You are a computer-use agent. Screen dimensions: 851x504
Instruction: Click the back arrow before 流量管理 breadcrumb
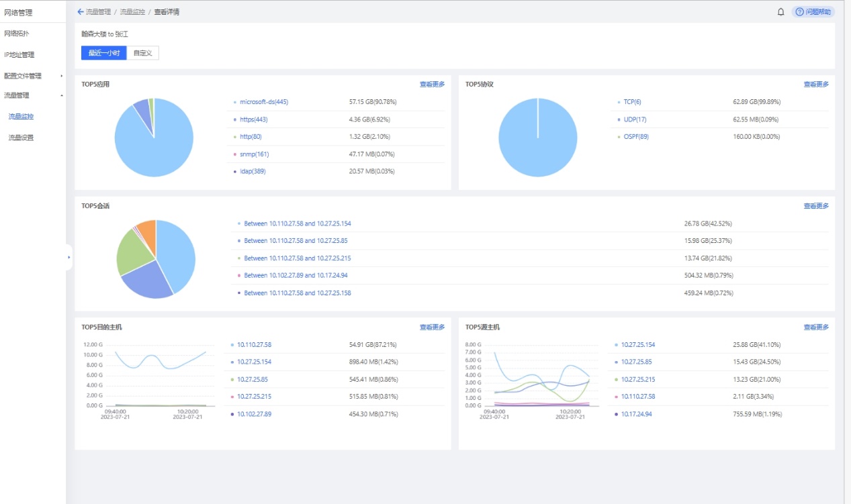(x=81, y=11)
